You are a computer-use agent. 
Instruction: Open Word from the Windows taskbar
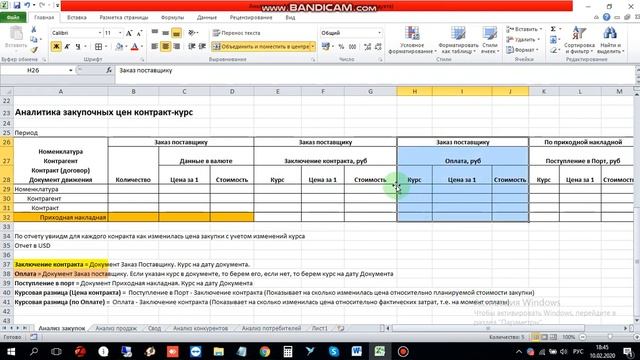click(356, 351)
